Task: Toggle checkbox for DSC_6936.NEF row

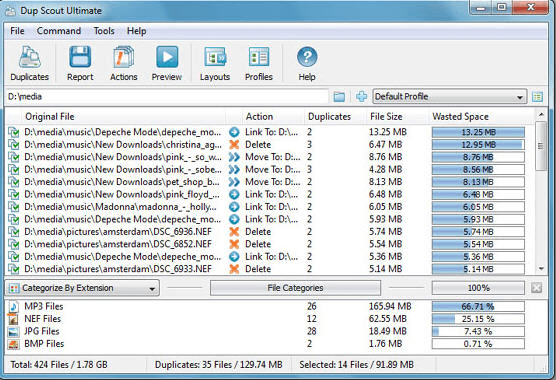Action: (13, 232)
